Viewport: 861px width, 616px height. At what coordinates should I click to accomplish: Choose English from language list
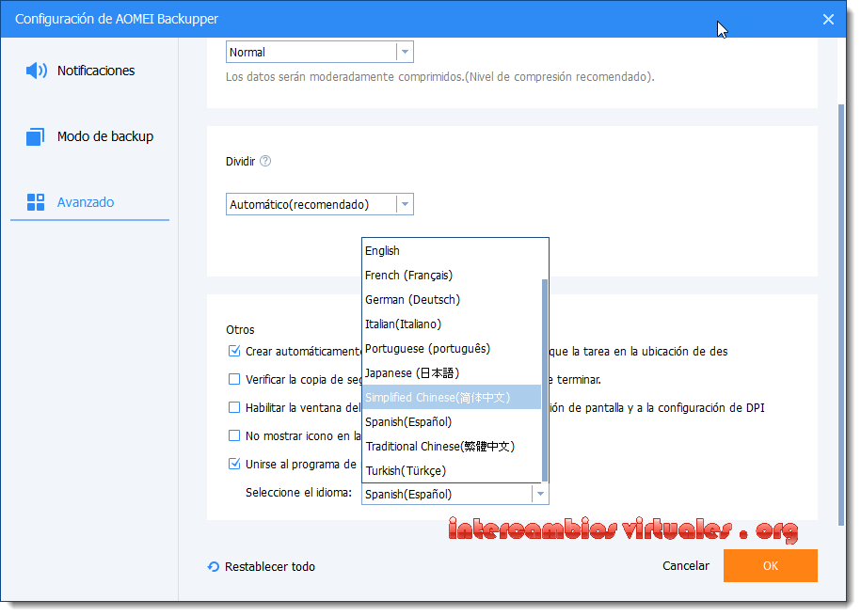click(452, 251)
